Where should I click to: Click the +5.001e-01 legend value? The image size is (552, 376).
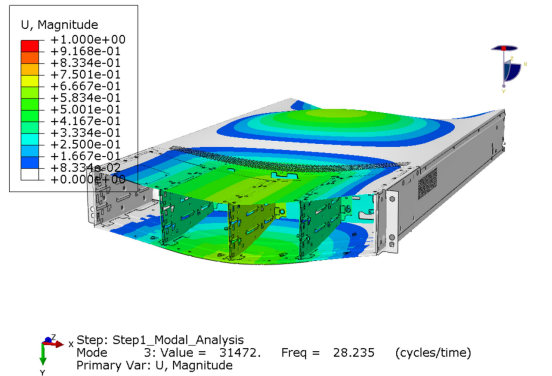coord(86,109)
